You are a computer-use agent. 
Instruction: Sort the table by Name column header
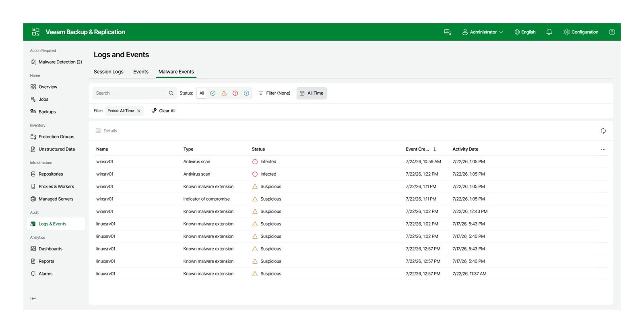click(x=102, y=149)
